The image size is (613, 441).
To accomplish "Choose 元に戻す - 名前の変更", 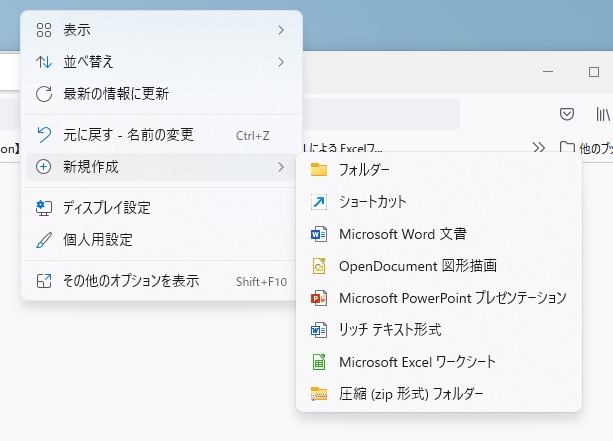I will (161, 135).
